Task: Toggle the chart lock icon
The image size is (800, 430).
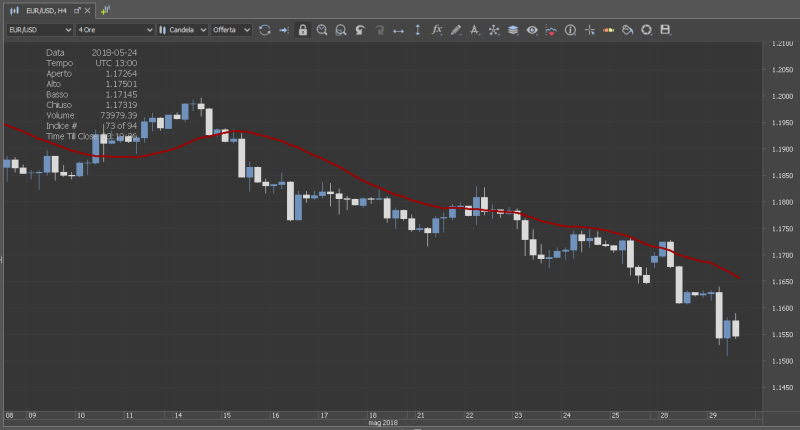Action: click(303, 30)
